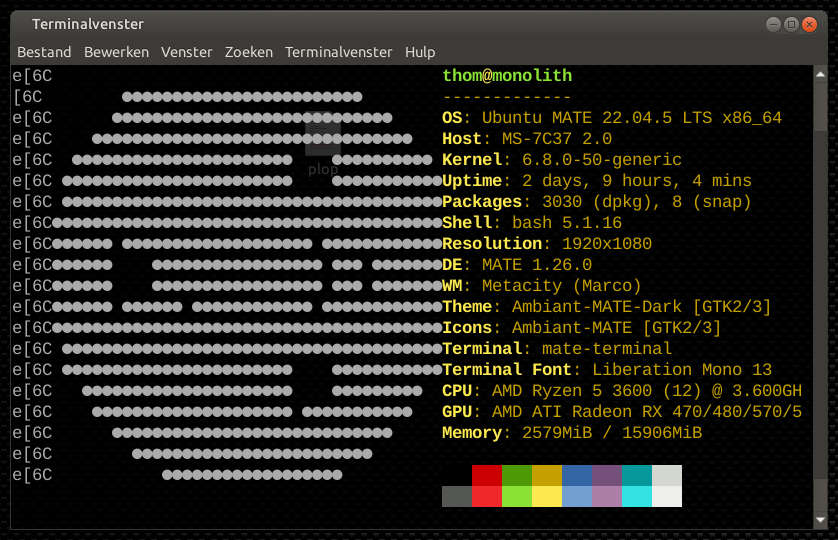Image resolution: width=838 pixels, height=540 pixels.
Task: Click the CPU line AMD Ryzen 5 3600
Action: [x=622, y=391]
